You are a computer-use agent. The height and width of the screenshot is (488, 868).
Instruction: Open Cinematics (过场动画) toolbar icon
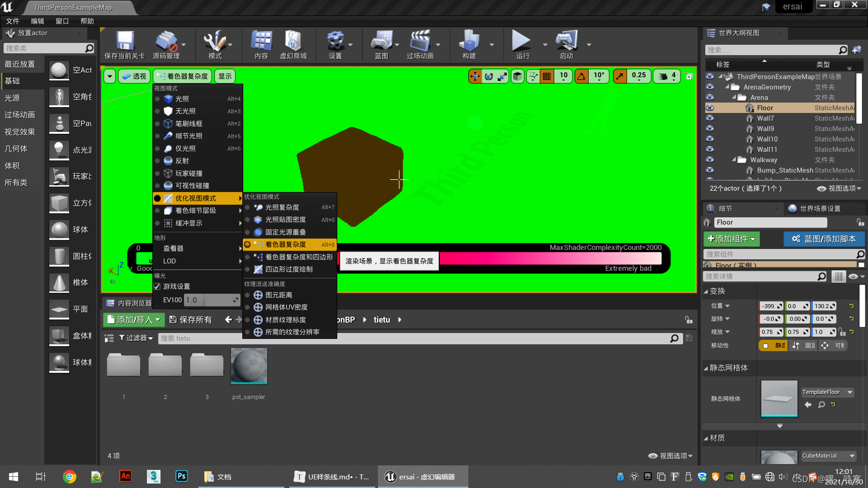[420, 44]
